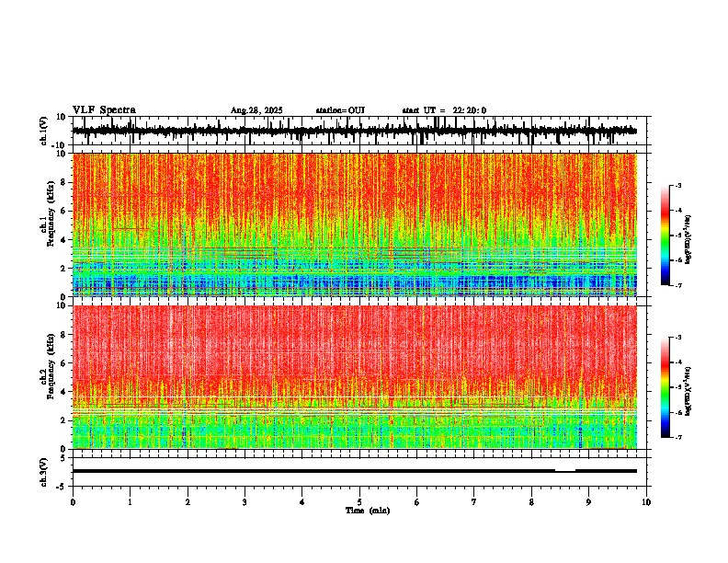
Task: Click the "ch.3(V)" axis label
Action: point(44,472)
